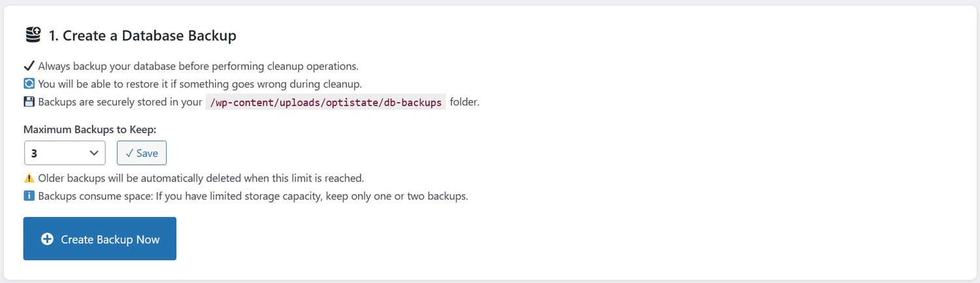Click the checkmark icon beside 'Always backup'
Screen dimensions: 980x283
click(x=29, y=66)
